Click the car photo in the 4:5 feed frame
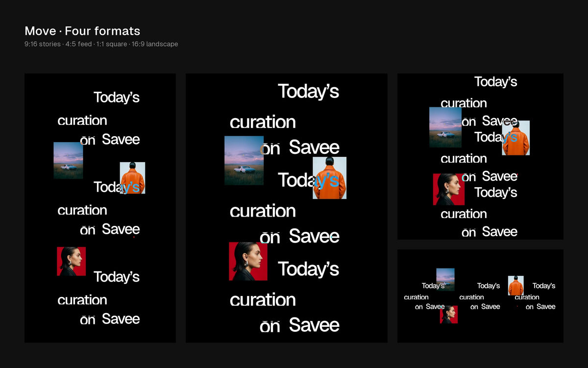The height and width of the screenshot is (368, 588). click(x=244, y=160)
